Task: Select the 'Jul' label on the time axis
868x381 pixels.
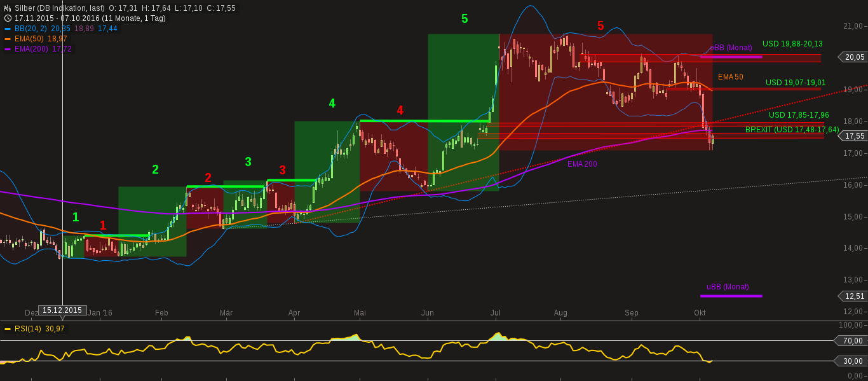Action: click(x=496, y=313)
